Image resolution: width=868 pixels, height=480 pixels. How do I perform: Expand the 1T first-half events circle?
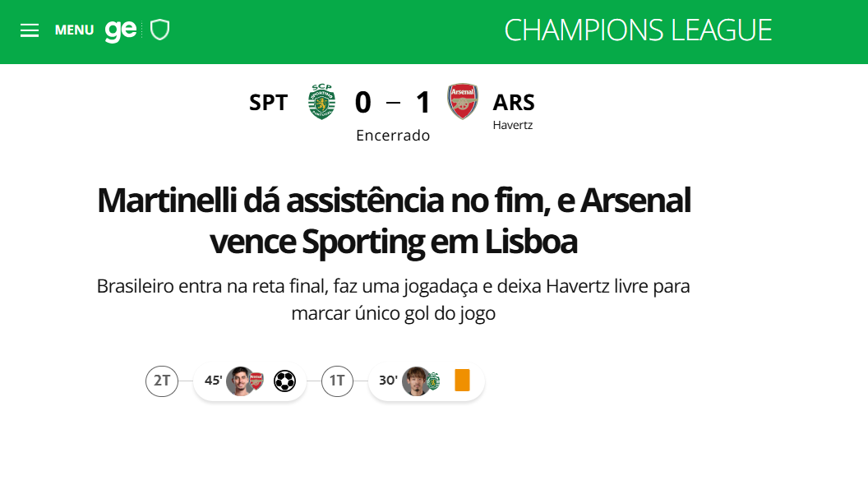pos(337,381)
